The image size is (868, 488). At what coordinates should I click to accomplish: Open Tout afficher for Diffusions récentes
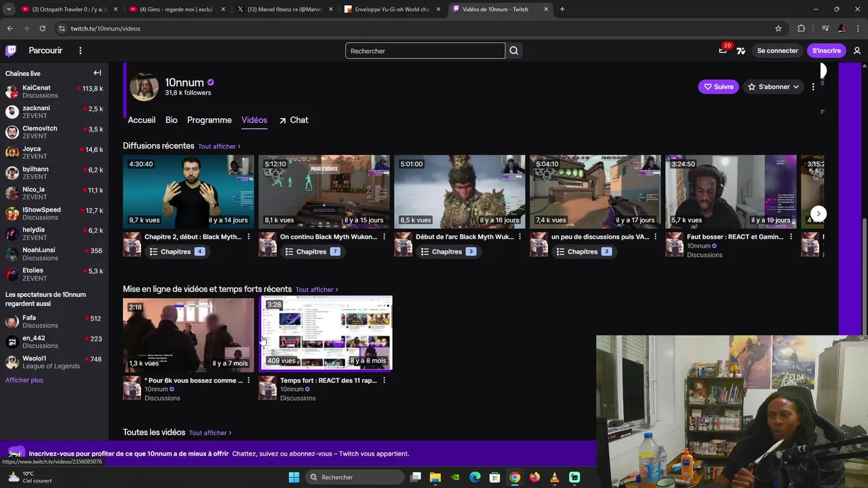(219, 146)
